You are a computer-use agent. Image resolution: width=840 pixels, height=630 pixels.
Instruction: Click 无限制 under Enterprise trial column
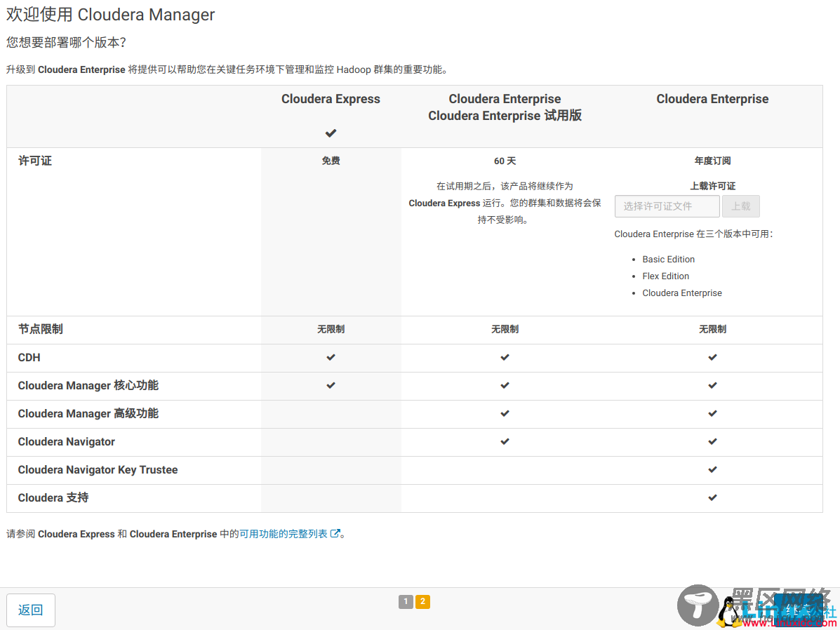(x=505, y=329)
